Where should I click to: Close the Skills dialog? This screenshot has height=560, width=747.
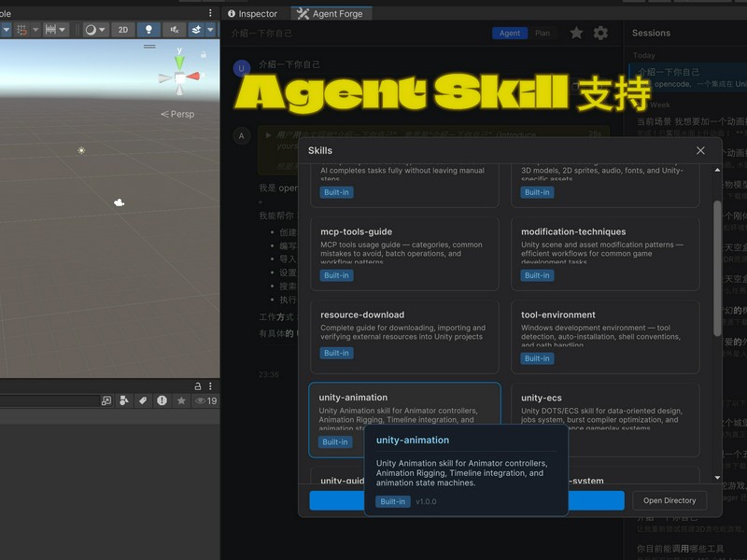[x=700, y=150]
